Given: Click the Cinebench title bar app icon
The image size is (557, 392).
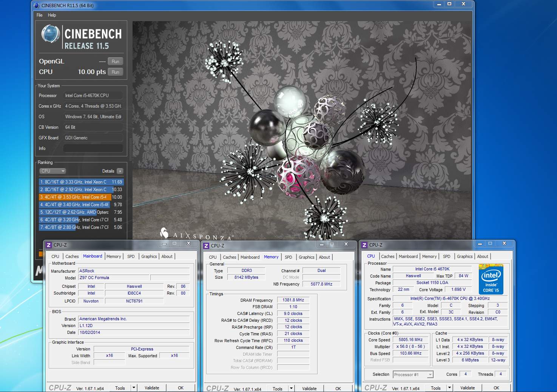Looking at the screenshot, I should coord(37,5).
